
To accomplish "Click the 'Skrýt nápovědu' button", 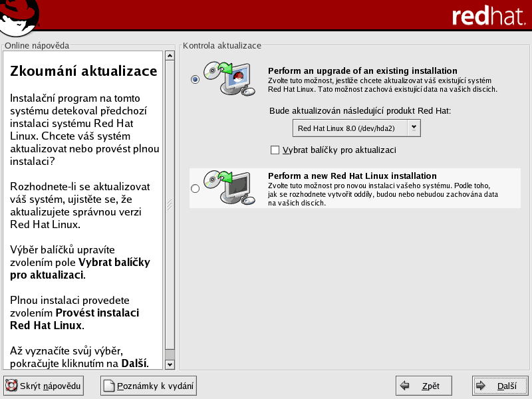I will click(43, 386).
